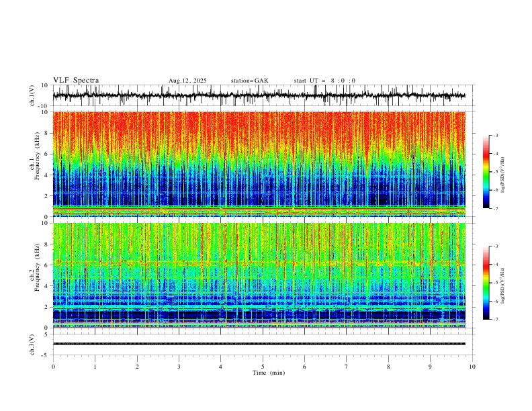
Task: Click the log(PSD) label beside ch.1 colorbar
Action: 503,175
